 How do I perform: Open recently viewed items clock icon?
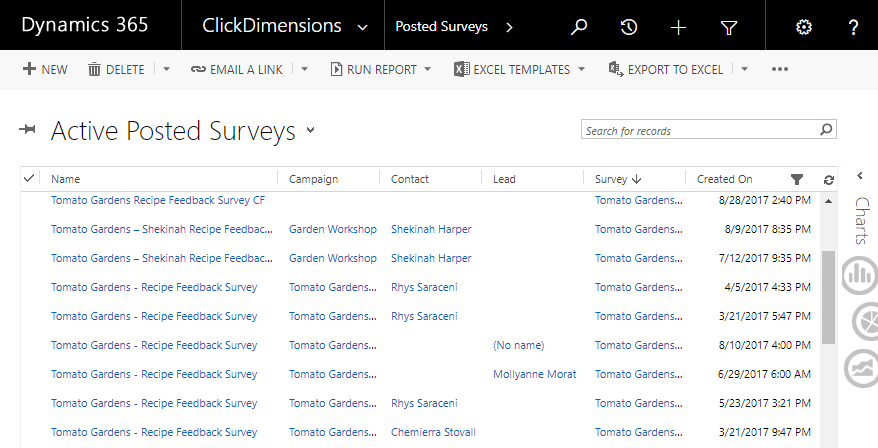pos(629,26)
